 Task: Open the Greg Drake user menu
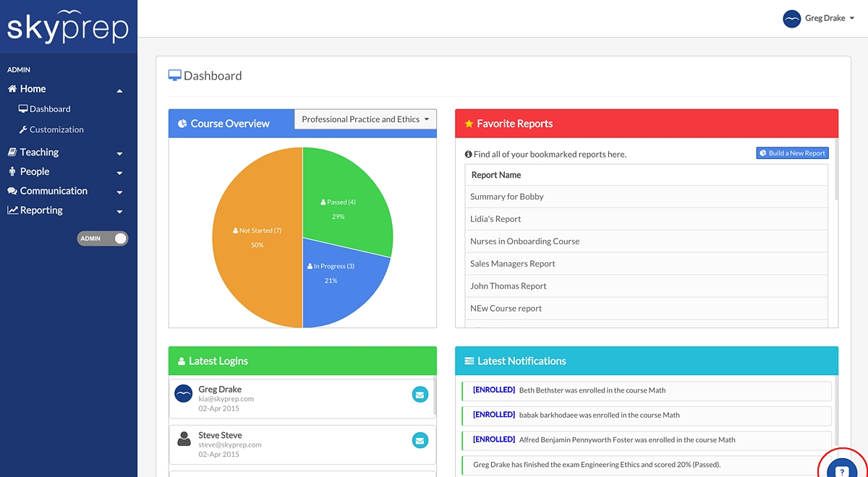tap(819, 19)
